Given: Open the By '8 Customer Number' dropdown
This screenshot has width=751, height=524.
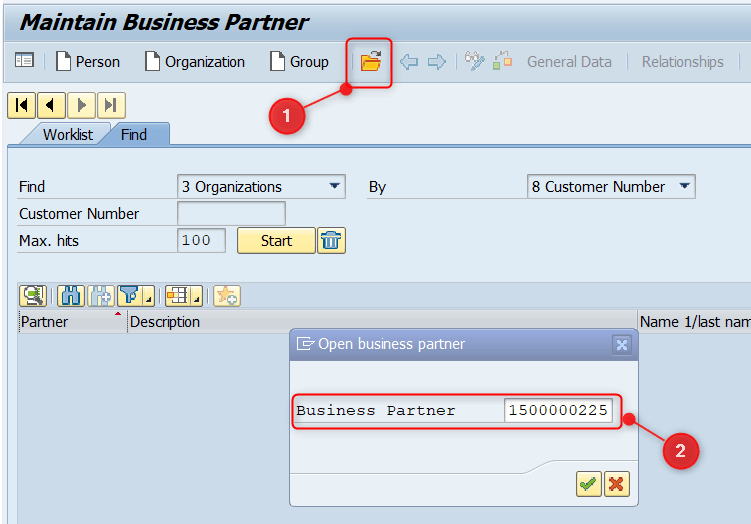Looking at the screenshot, I should pos(611,186).
